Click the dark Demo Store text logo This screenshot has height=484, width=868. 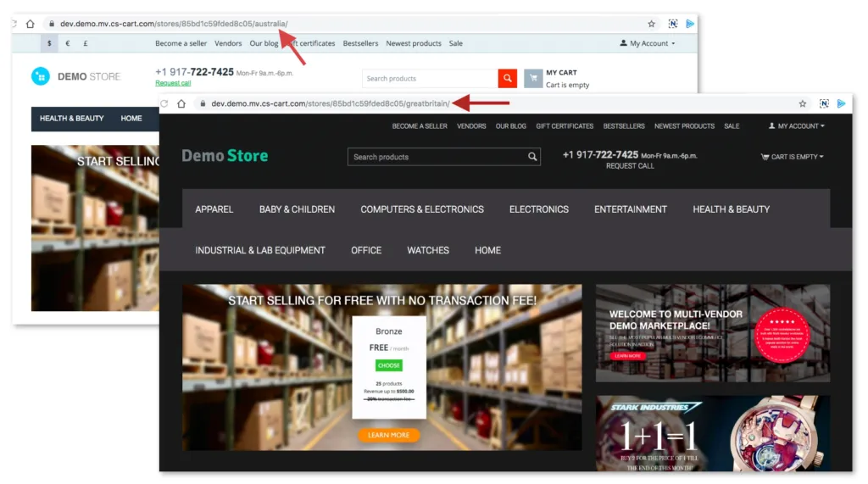(225, 156)
